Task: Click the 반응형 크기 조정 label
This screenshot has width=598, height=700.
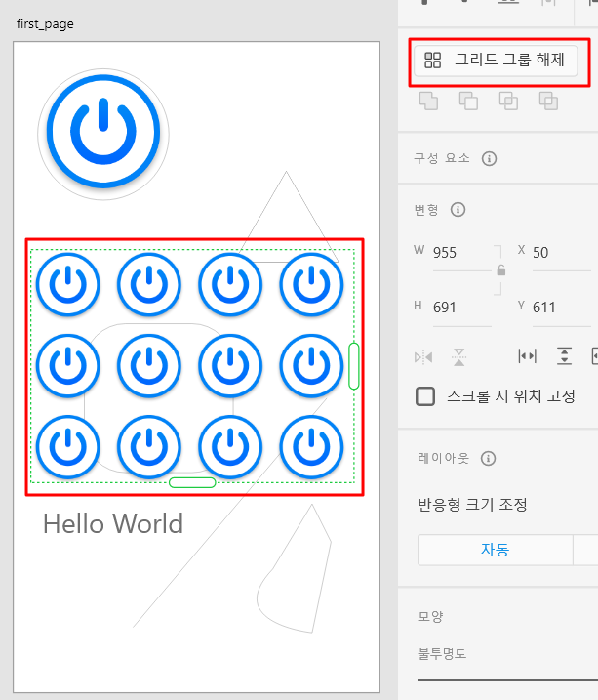Action: [472, 505]
